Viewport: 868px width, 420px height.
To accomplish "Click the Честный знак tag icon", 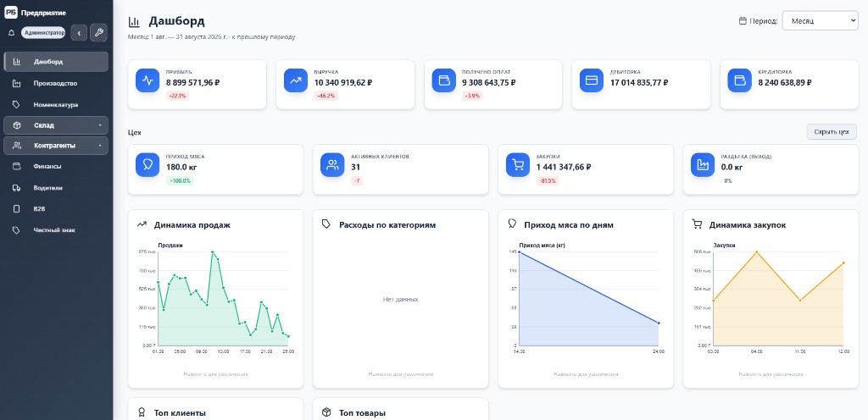I will 17,229.
